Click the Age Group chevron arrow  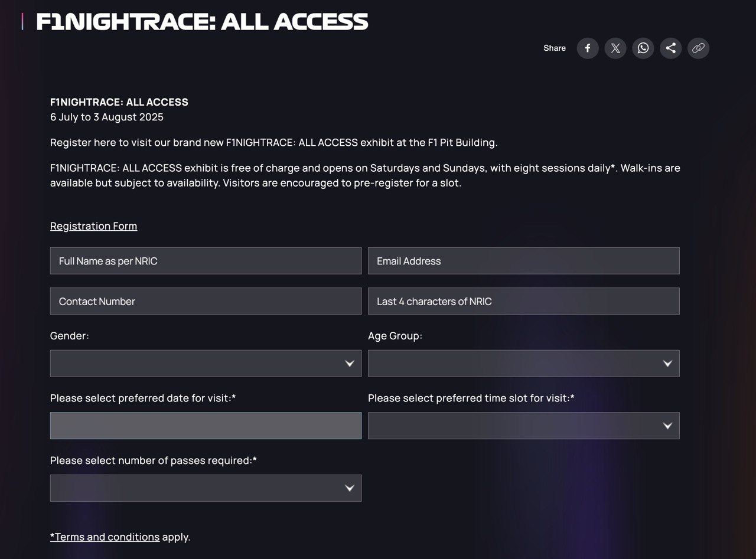click(x=667, y=364)
